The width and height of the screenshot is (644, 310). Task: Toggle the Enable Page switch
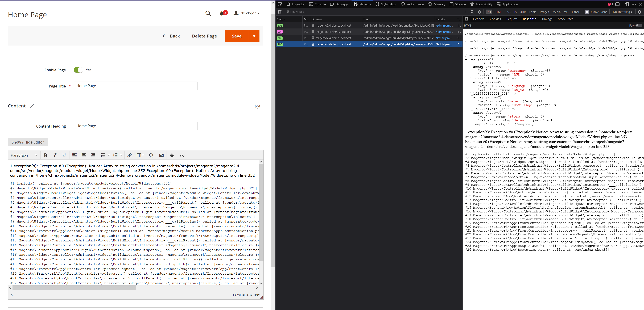pyautogui.click(x=78, y=70)
